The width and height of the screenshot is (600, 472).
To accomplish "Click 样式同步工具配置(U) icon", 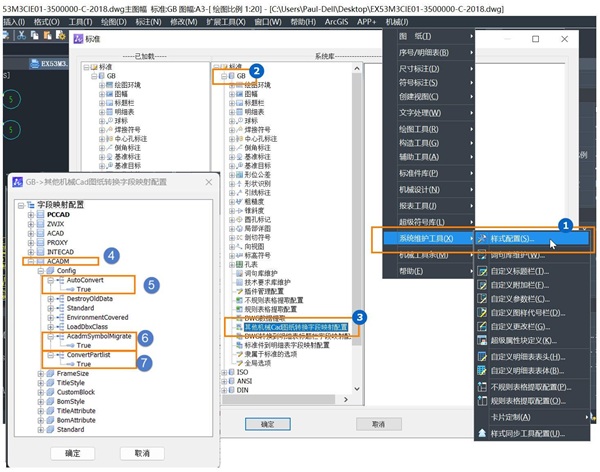I will coord(482,433).
